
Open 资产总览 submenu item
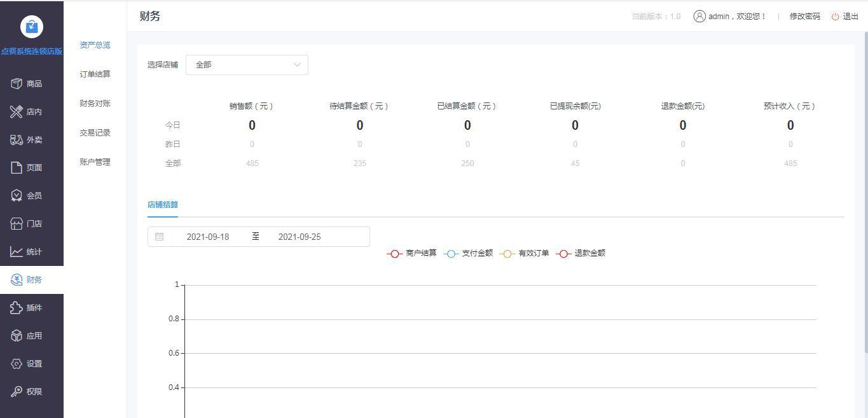pos(95,45)
